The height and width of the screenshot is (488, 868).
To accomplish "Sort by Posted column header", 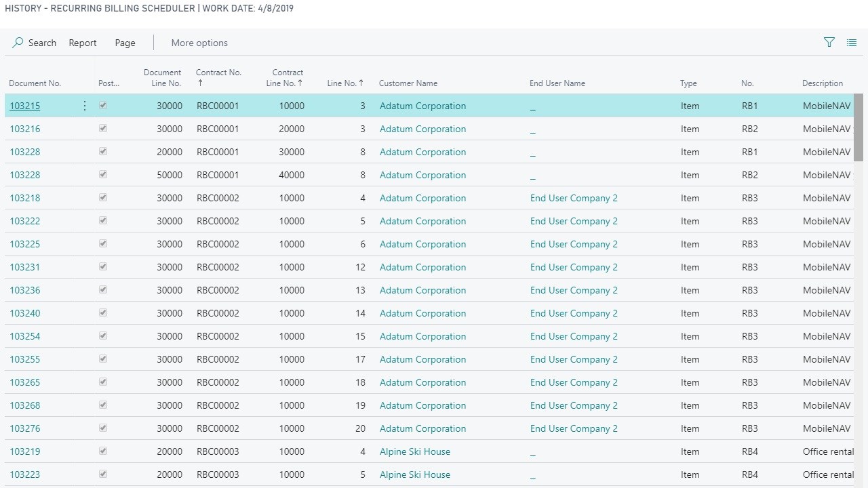I will (108, 83).
